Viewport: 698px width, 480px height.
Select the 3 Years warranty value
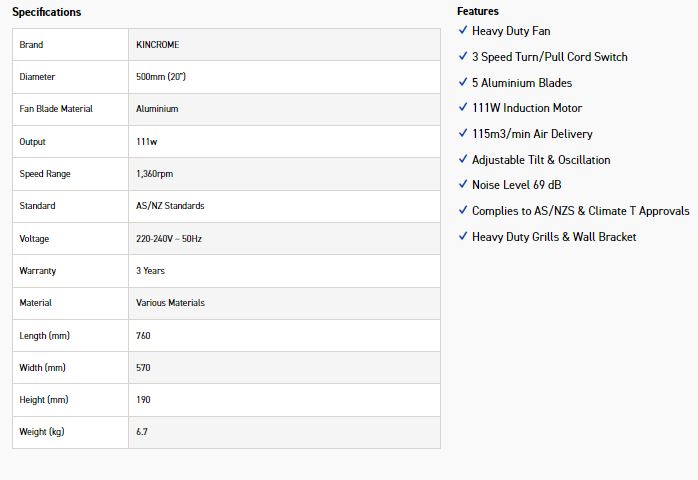click(x=150, y=271)
